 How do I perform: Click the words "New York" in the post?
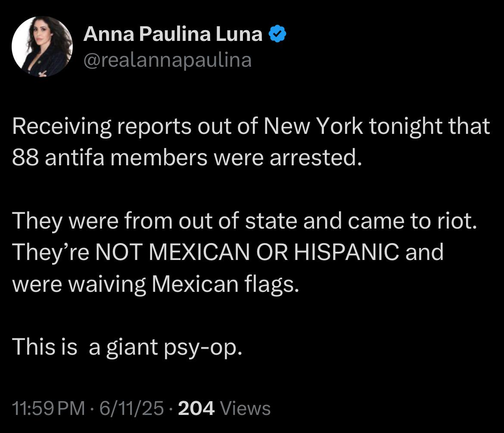(313, 126)
